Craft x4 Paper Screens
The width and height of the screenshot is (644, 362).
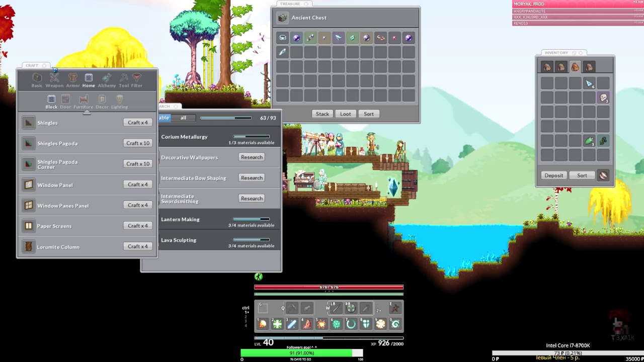(x=137, y=226)
